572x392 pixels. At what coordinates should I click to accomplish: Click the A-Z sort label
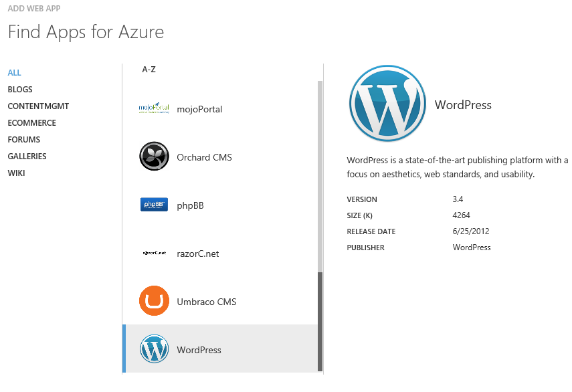(x=149, y=70)
